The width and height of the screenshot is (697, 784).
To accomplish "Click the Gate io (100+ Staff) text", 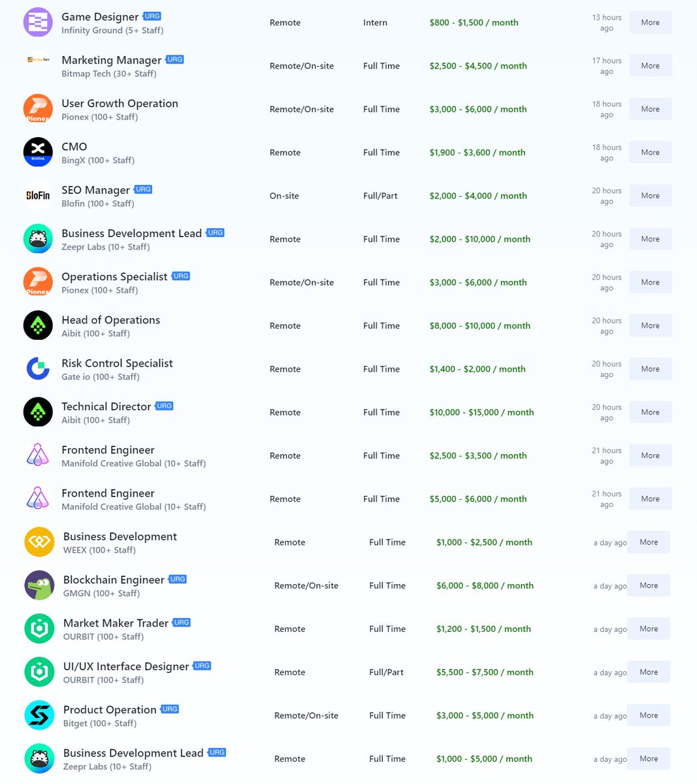I will (101, 376).
